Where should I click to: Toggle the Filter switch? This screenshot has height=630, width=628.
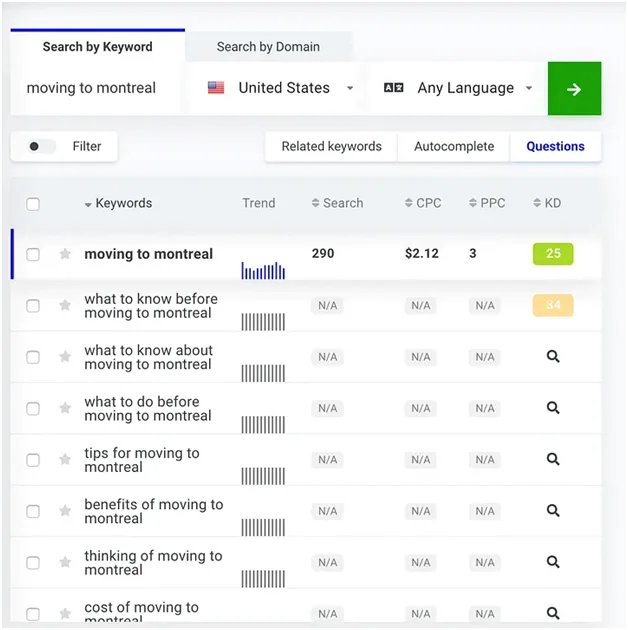(40, 146)
